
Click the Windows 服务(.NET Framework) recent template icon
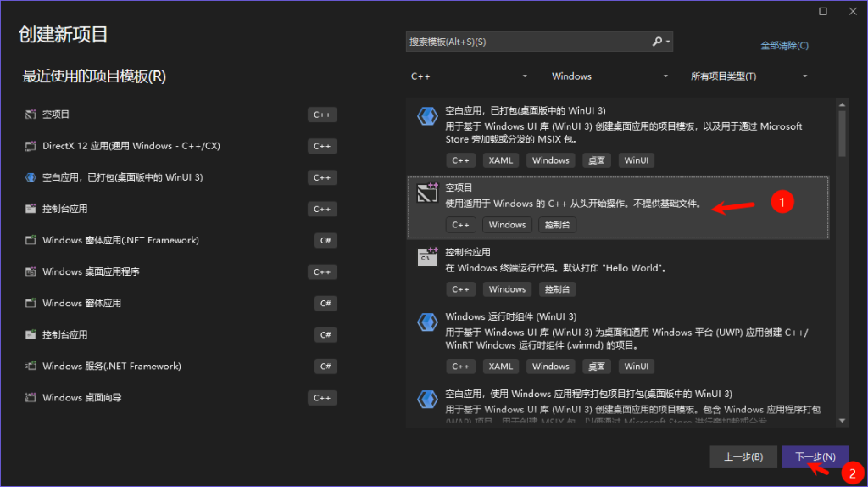coord(31,367)
